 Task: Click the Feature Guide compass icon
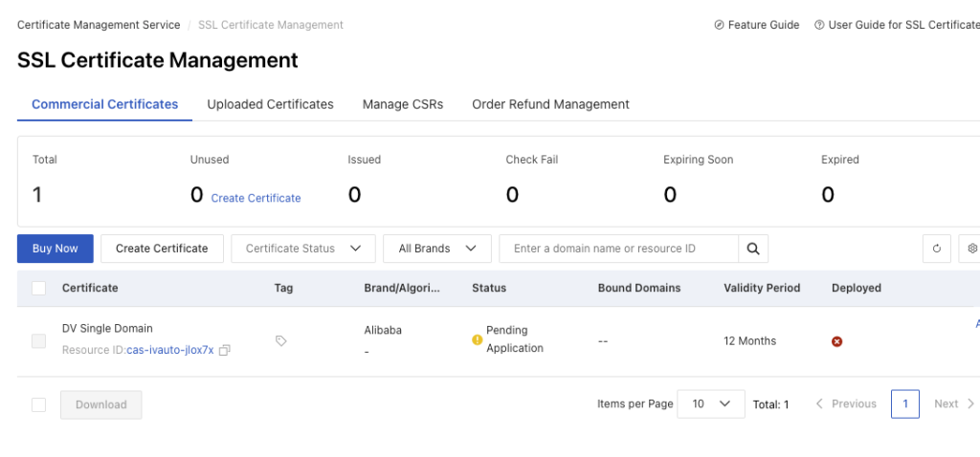pyautogui.click(x=719, y=25)
